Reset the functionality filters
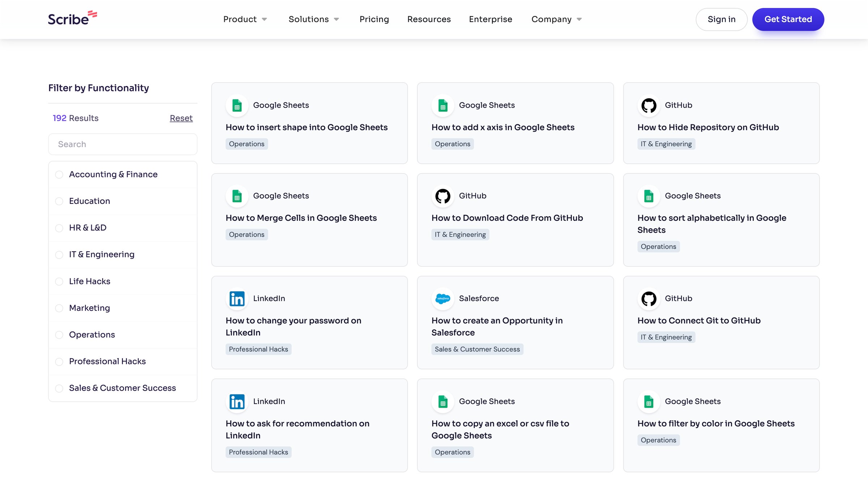This screenshot has height=480, width=868. [x=181, y=118]
